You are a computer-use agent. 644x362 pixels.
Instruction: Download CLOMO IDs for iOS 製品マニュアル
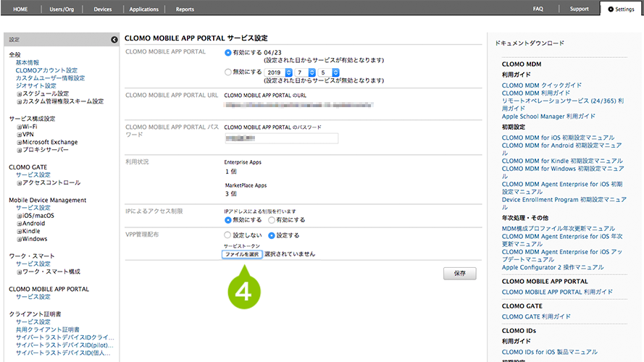coord(550,352)
